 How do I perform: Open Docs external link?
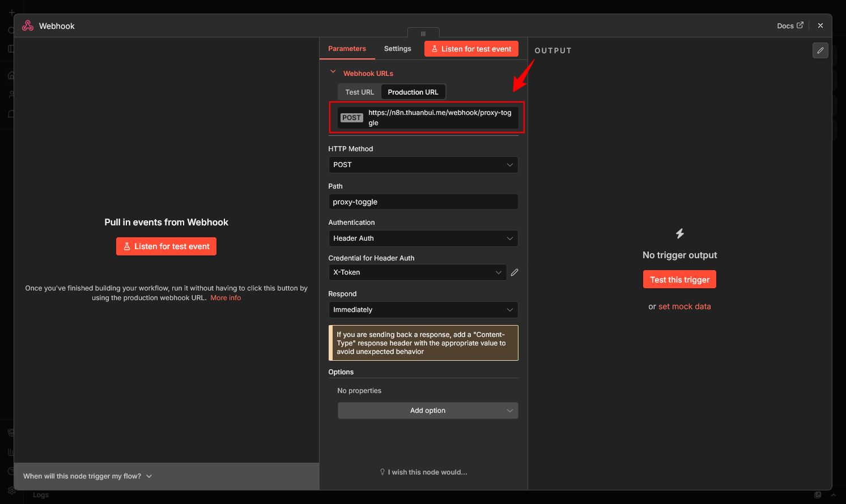coord(790,25)
